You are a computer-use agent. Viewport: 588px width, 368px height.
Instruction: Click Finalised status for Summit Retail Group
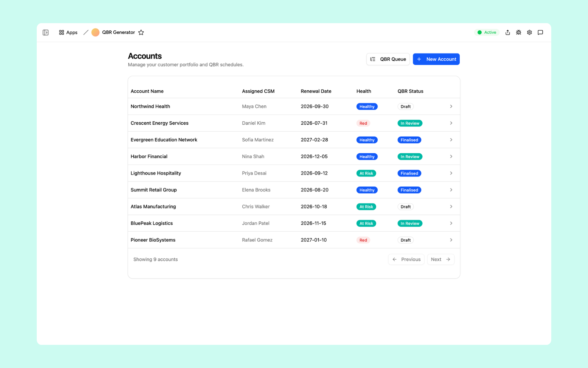click(x=409, y=190)
